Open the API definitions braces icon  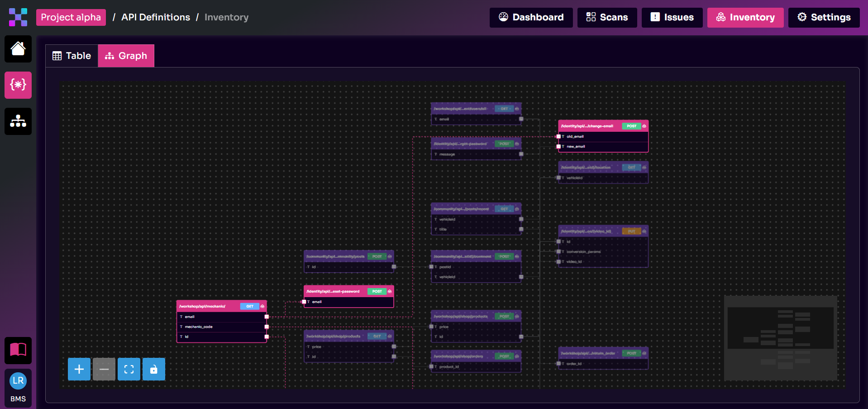pos(18,85)
